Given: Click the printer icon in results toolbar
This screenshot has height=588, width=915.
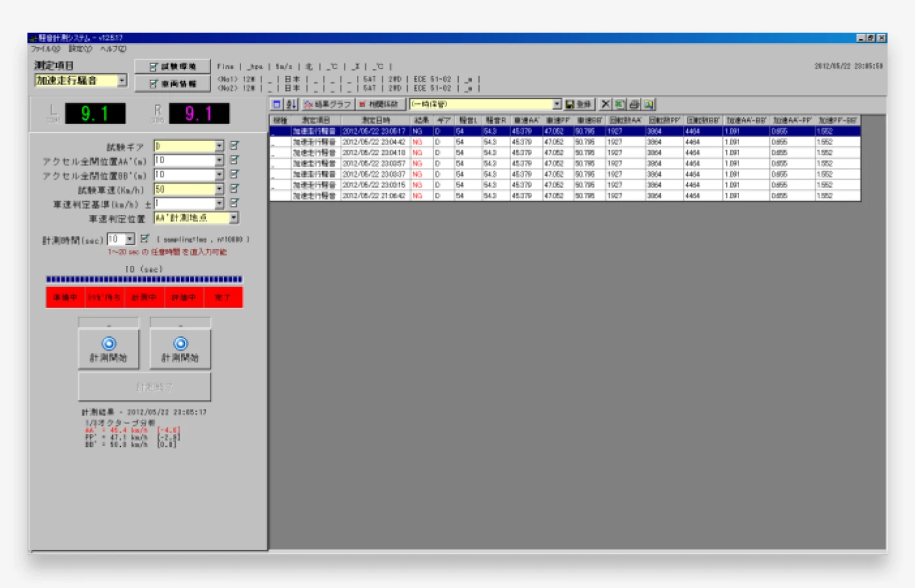Looking at the screenshot, I should coord(634,105).
